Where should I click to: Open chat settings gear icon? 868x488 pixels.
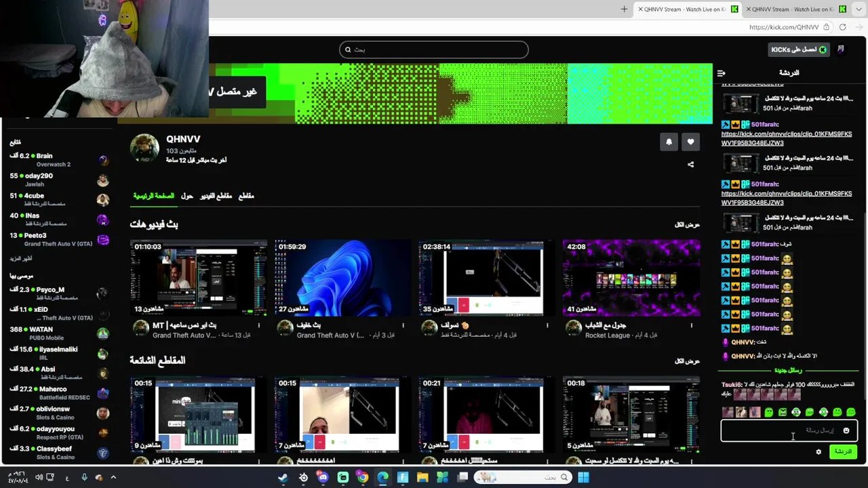coord(818,452)
